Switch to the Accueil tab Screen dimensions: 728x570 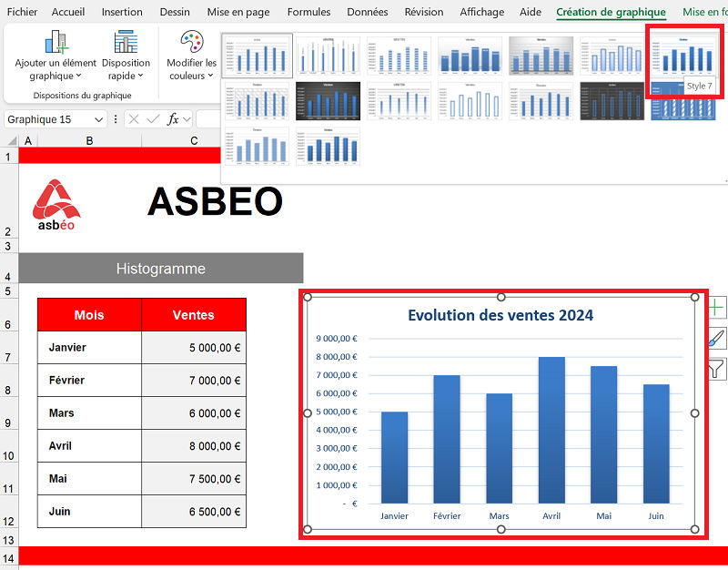(x=68, y=12)
